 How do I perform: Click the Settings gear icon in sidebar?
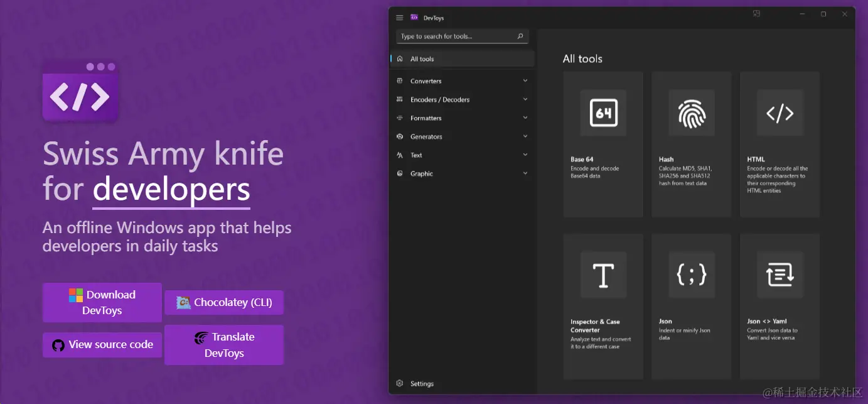(x=400, y=383)
